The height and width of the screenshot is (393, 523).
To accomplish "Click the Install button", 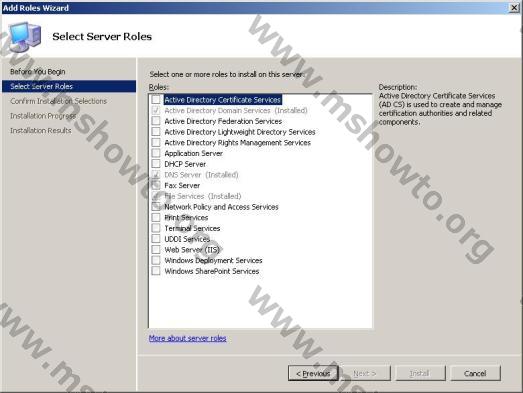I will [x=420, y=373].
